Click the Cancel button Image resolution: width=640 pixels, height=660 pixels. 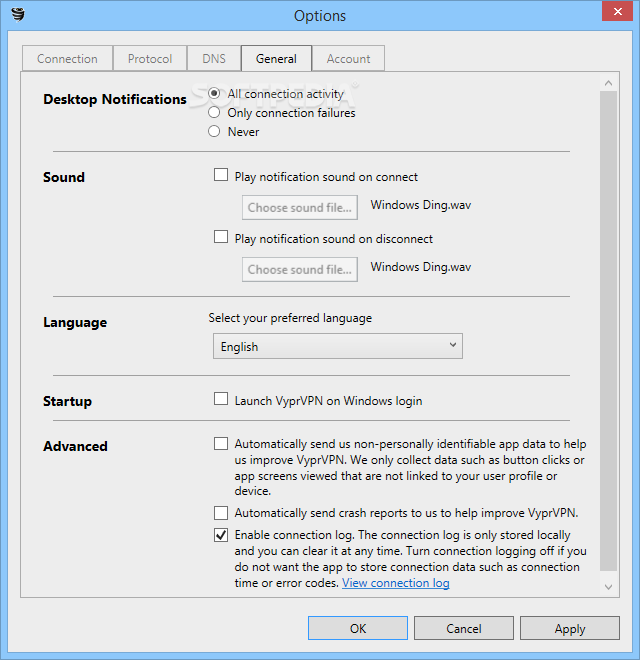tap(464, 628)
